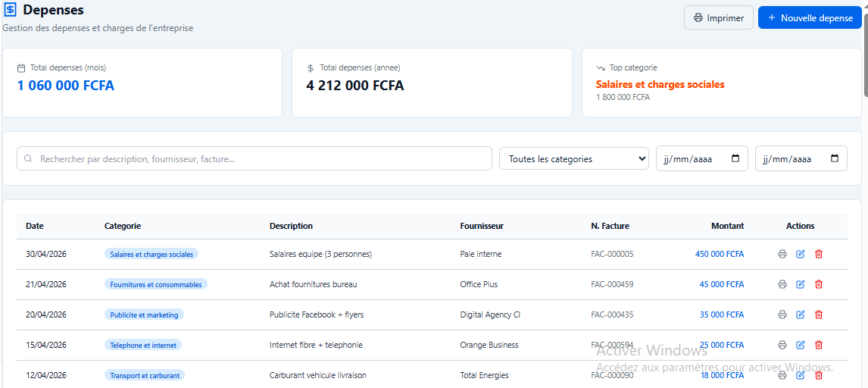Click Nouvelle depense button
Image resolution: width=868 pixels, height=388 pixels.
(810, 17)
